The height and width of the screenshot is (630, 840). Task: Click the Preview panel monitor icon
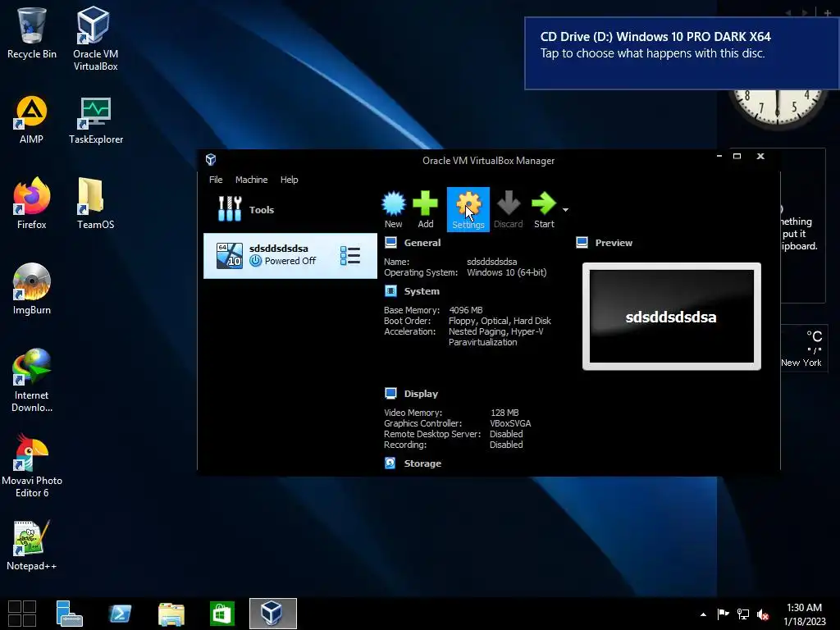(582, 243)
